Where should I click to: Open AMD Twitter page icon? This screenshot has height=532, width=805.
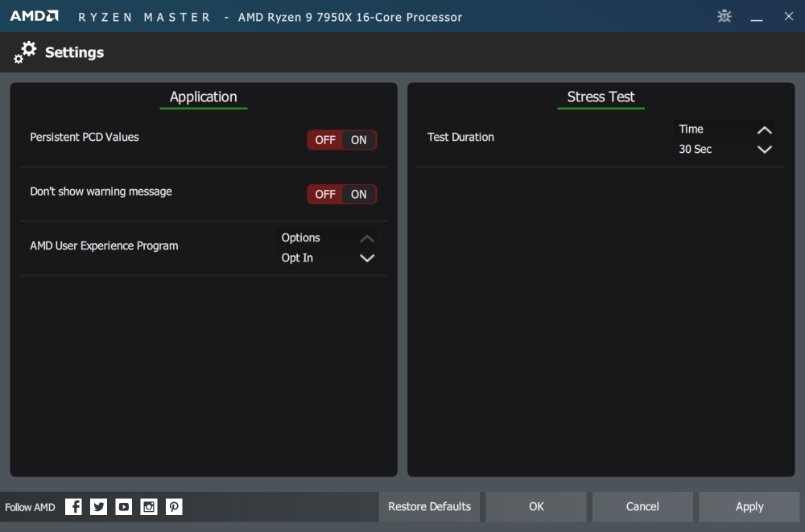point(98,507)
